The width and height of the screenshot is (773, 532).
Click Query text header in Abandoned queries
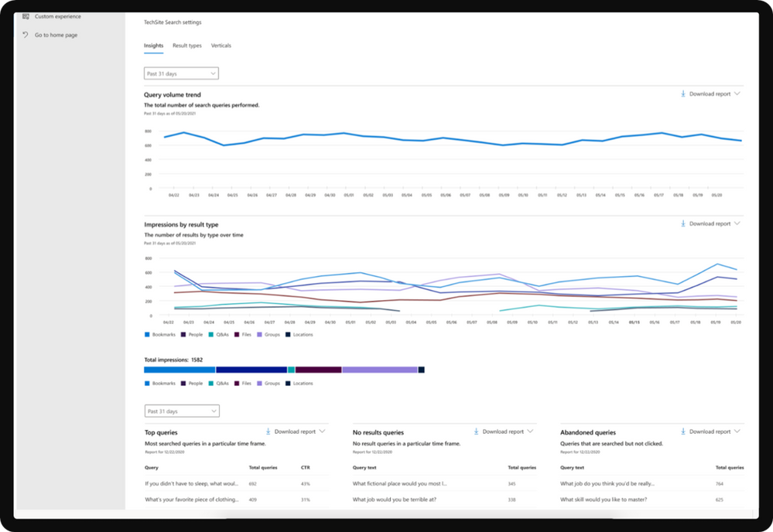point(572,468)
